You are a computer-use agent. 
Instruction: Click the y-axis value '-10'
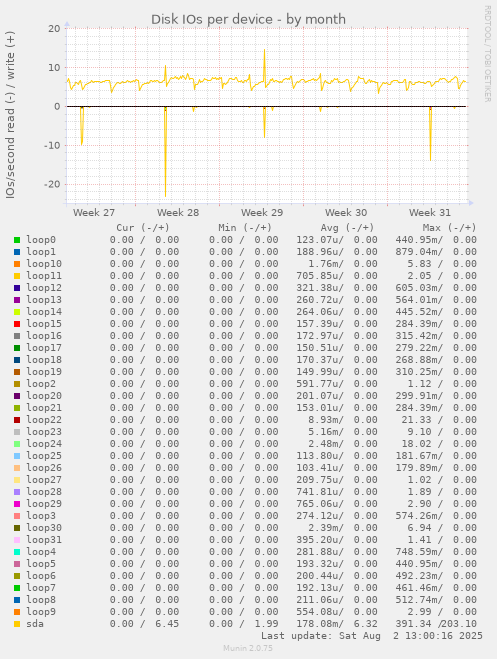click(x=52, y=145)
